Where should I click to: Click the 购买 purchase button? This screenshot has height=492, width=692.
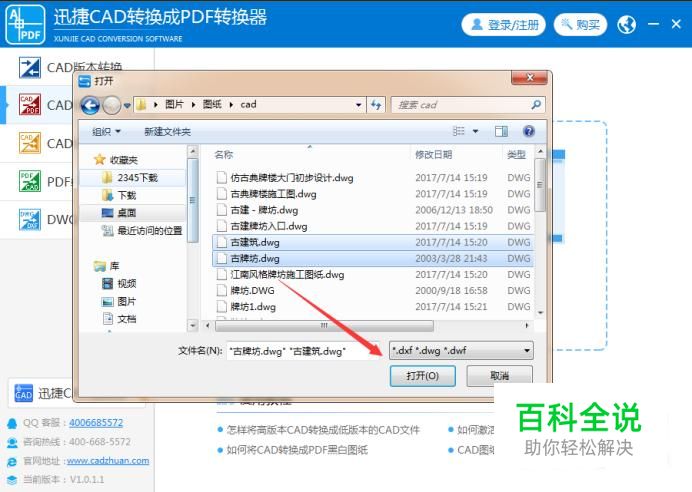click(580, 25)
